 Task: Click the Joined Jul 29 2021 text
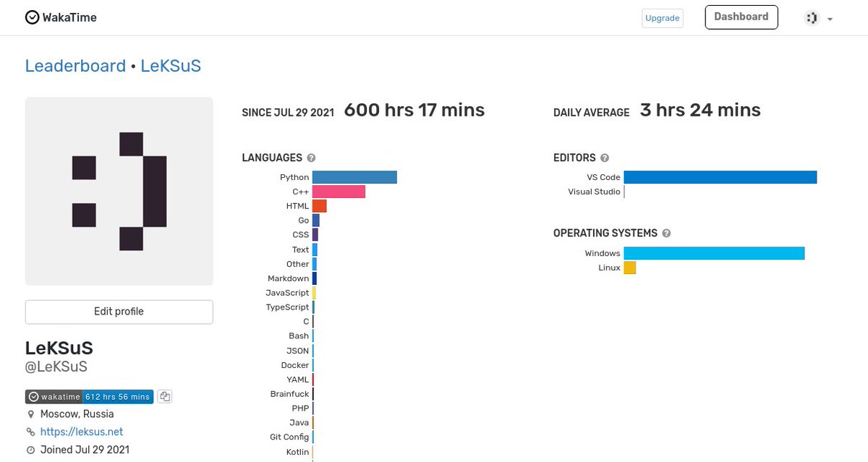pos(85,450)
